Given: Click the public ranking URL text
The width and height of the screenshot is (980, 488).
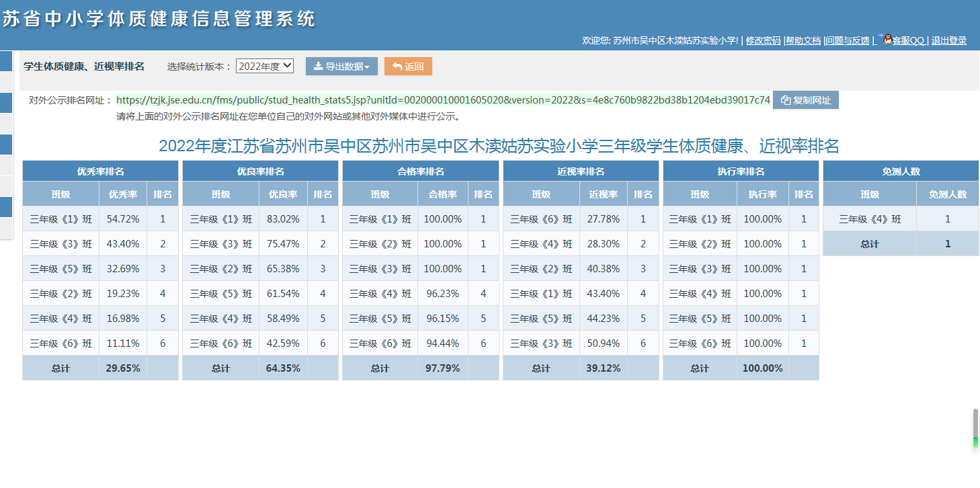Looking at the screenshot, I should point(444,99).
